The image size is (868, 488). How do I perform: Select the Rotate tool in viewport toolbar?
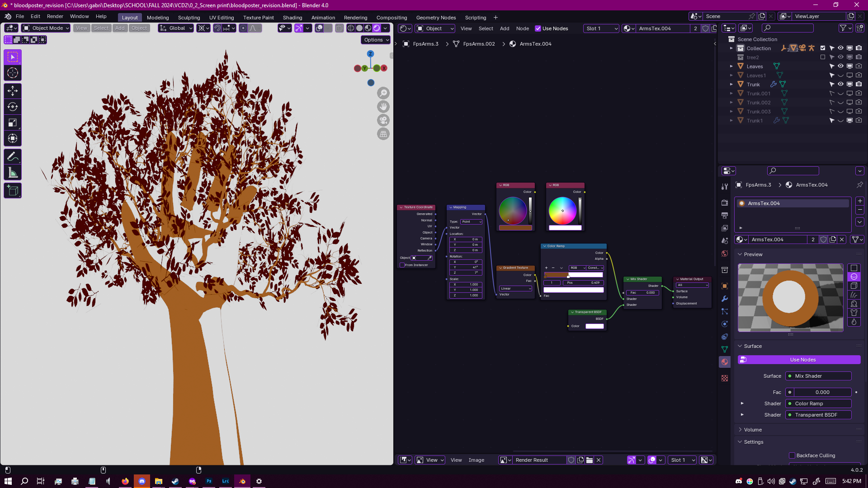(13, 107)
